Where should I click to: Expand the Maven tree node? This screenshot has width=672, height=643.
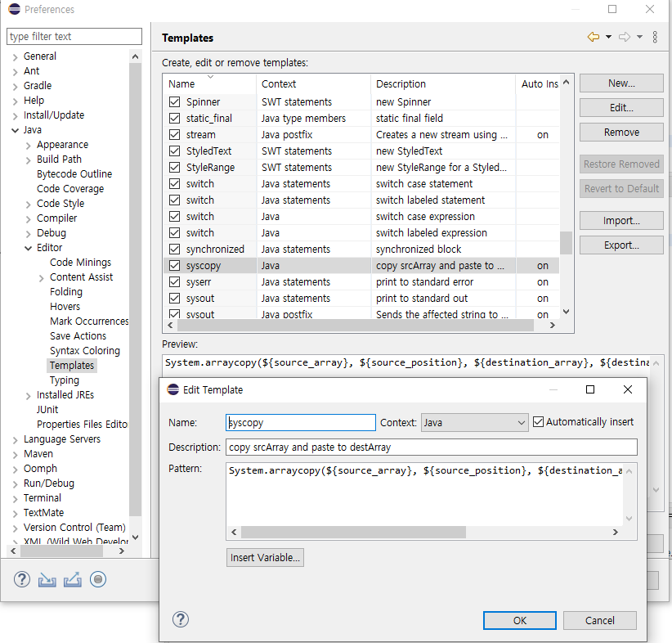point(16,455)
